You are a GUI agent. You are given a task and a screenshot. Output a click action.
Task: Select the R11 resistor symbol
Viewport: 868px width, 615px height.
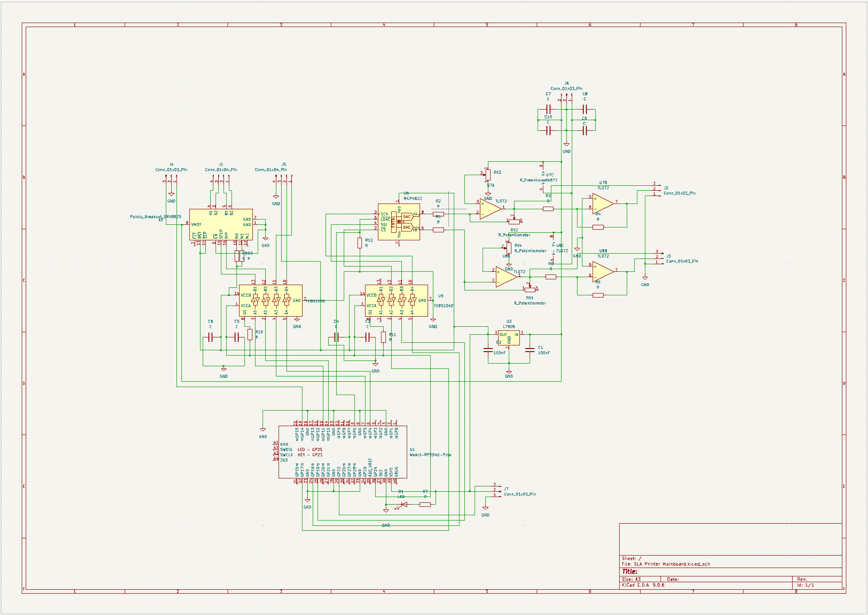(383, 337)
